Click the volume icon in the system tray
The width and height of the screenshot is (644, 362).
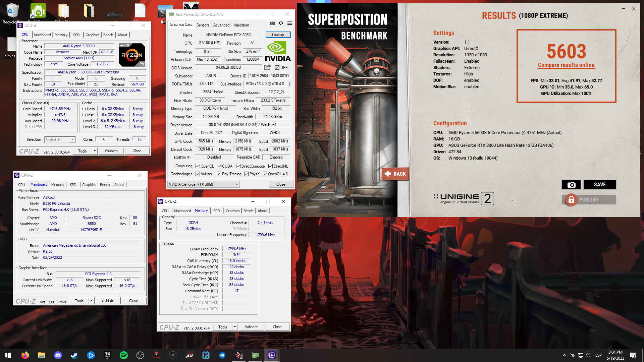[x=588, y=355]
